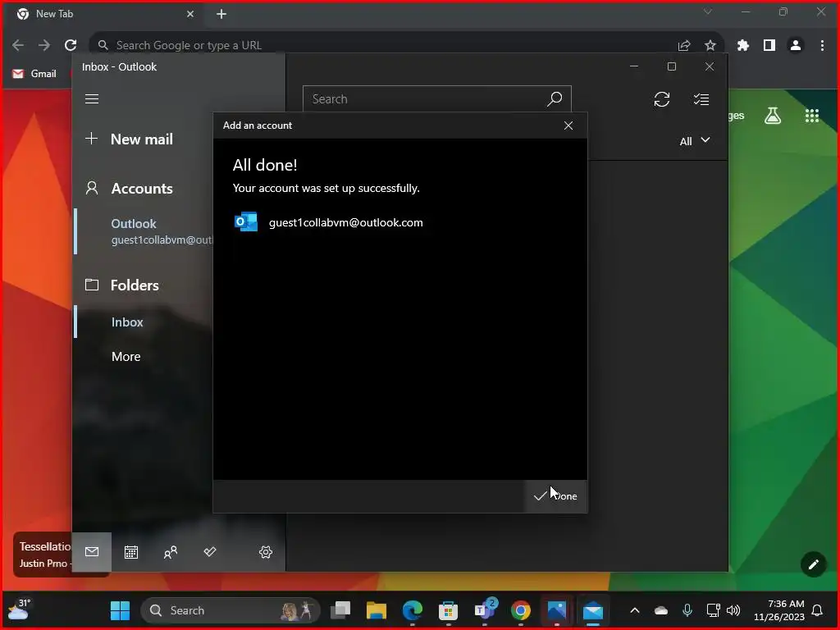
Task: Open the To Do checkmark icon
Action: (x=210, y=552)
